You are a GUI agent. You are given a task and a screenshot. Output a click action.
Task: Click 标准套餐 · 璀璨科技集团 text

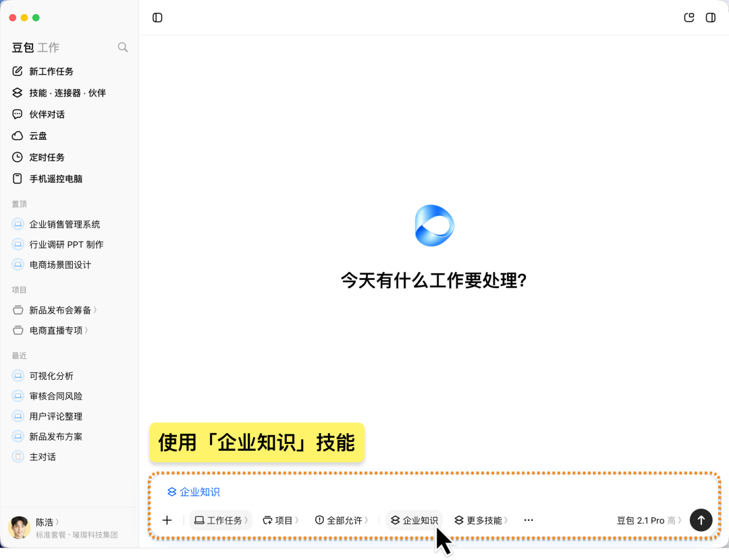(77, 535)
